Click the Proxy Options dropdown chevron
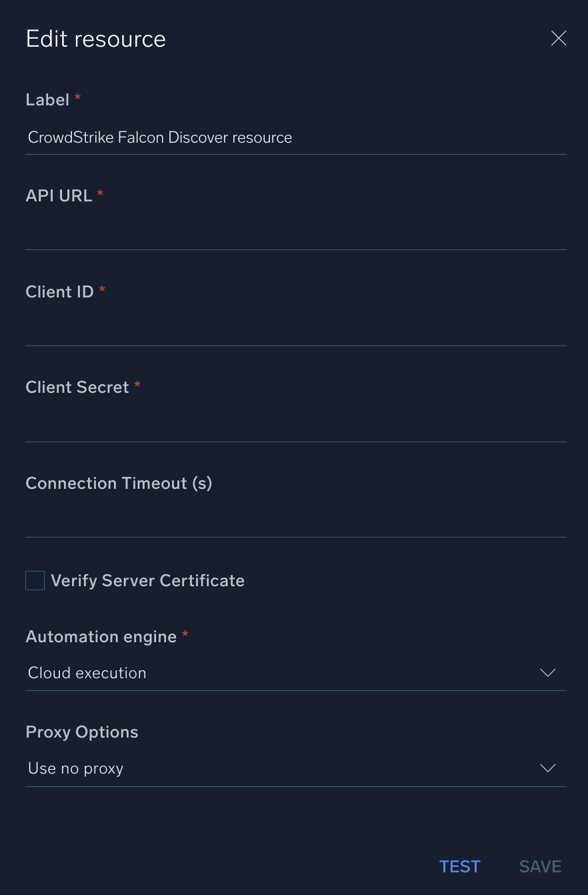588x895 pixels. click(547, 768)
